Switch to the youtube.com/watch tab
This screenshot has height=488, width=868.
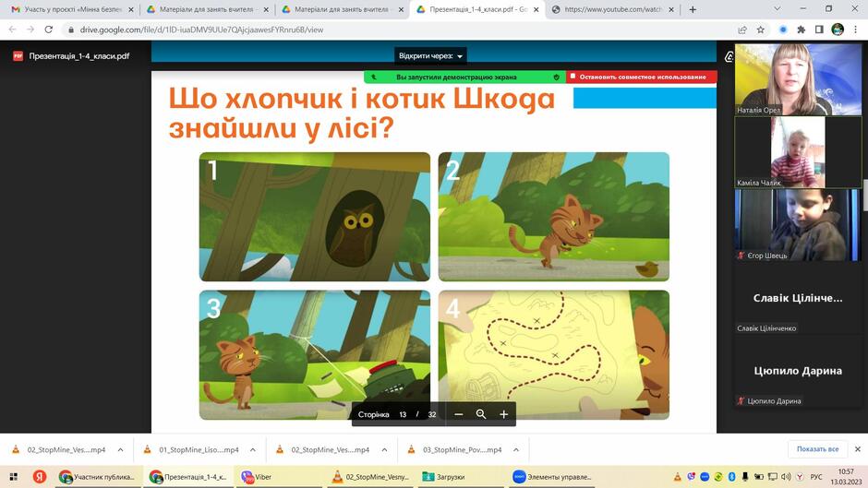[x=611, y=9]
